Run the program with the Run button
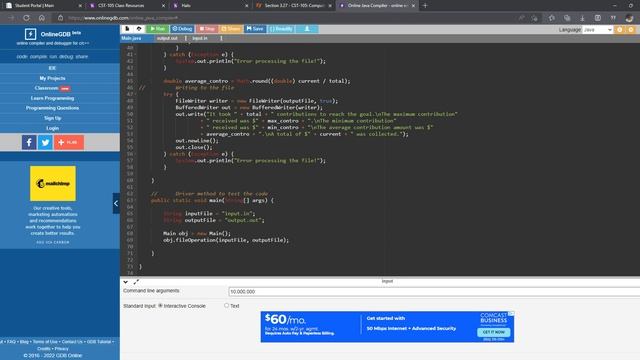Viewport: 640px width, 360px height. (x=158, y=29)
